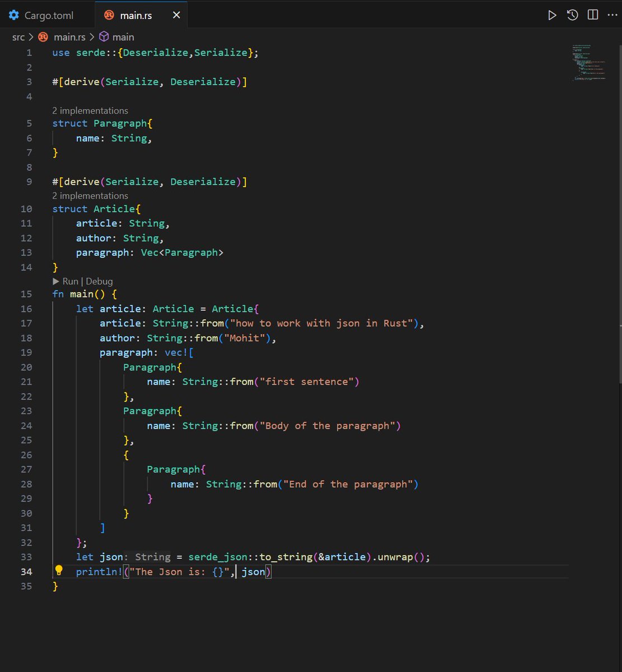Screen dimensions: 622x672
Task: Run the file with the play icon
Action: pyautogui.click(x=552, y=15)
